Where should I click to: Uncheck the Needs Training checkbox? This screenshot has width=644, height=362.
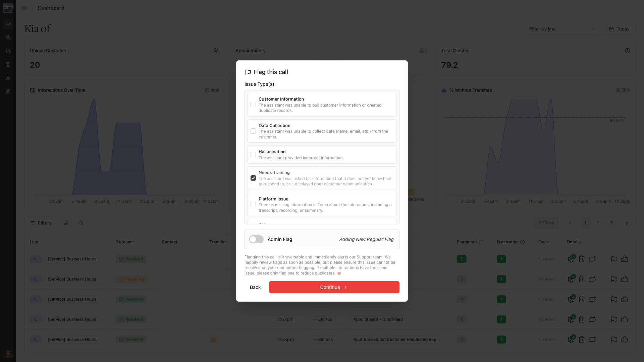point(253,178)
